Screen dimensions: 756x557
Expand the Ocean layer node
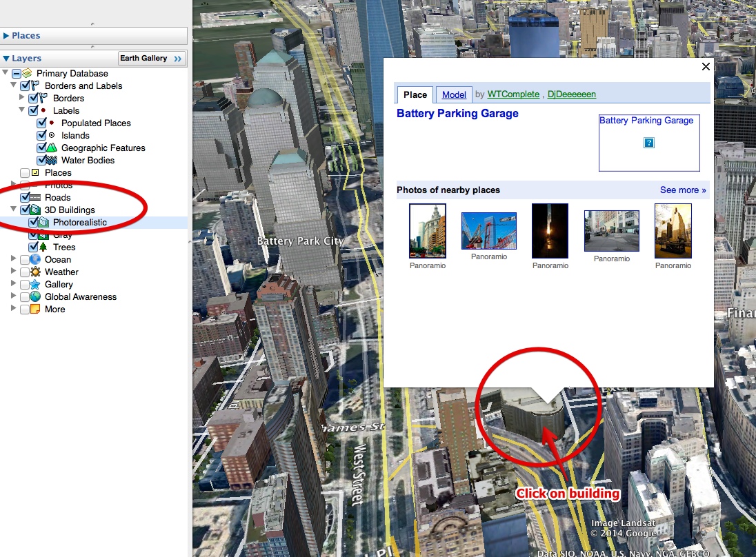tap(14, 259)
